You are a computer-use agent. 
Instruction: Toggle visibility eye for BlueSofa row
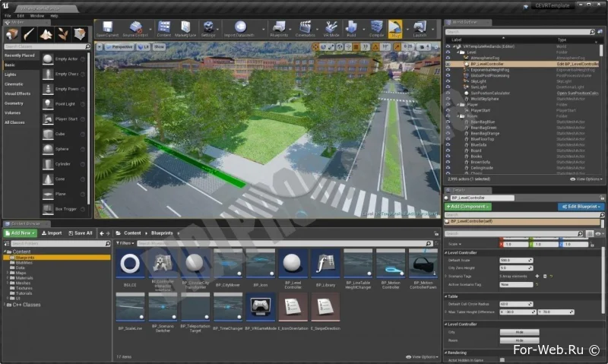tap(448, 145)
